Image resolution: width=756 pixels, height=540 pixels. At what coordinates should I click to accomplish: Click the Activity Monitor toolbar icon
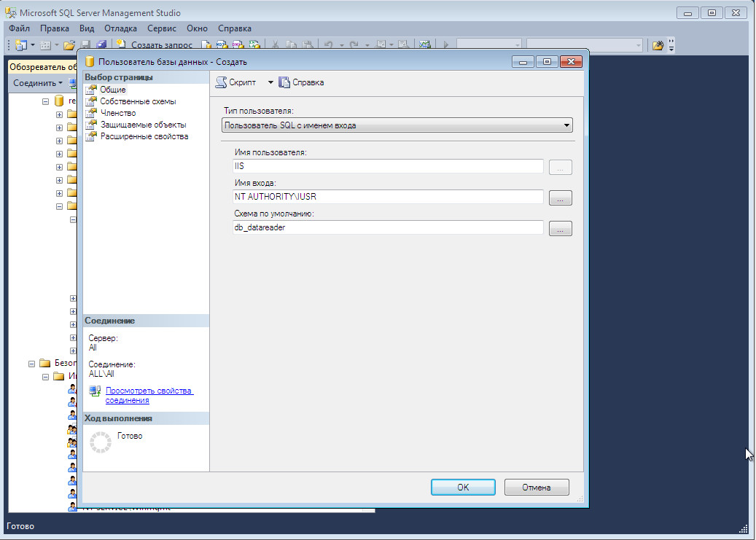click(x=424, y=45)
